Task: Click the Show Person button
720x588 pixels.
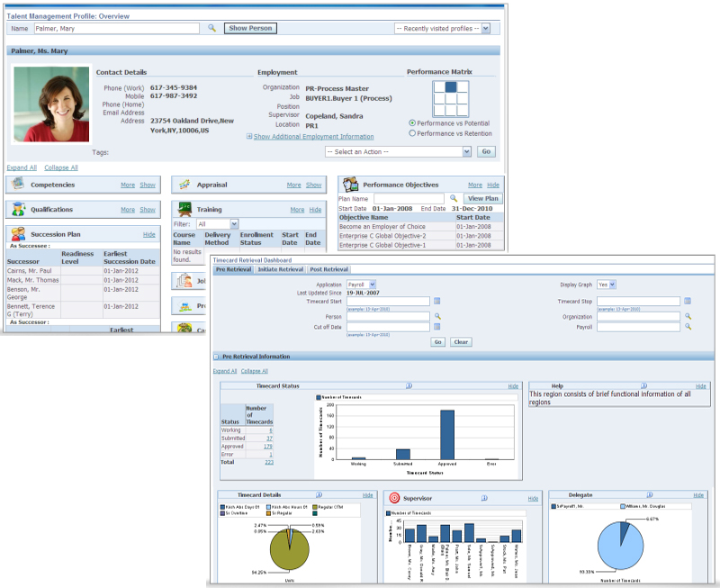Action: click(249, 28)
